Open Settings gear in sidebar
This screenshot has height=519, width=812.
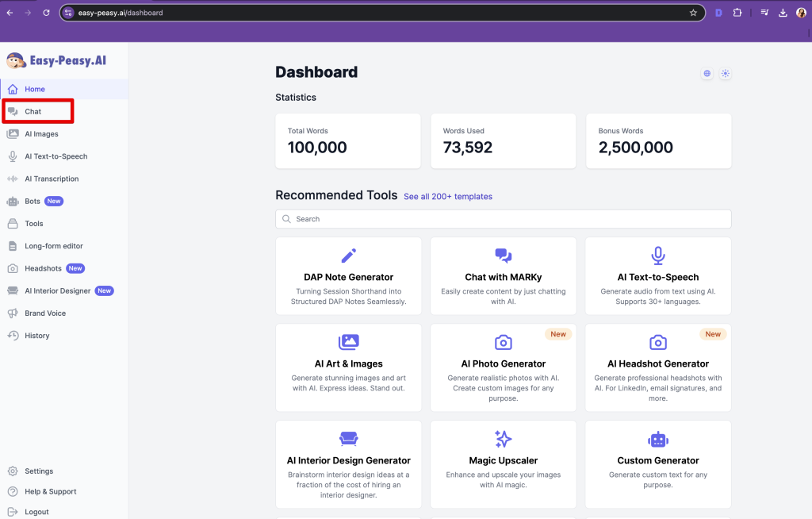pos(13,471)
